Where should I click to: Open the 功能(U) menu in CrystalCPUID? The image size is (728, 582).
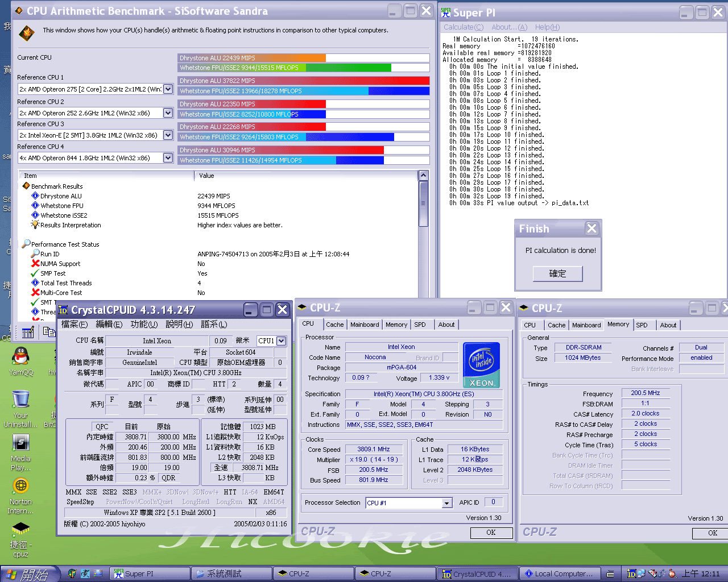[144, 324]
